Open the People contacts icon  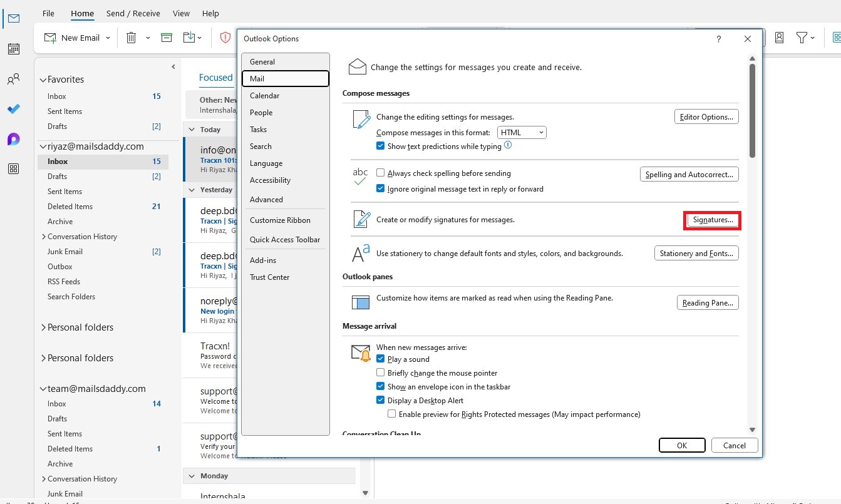(13, 79)
